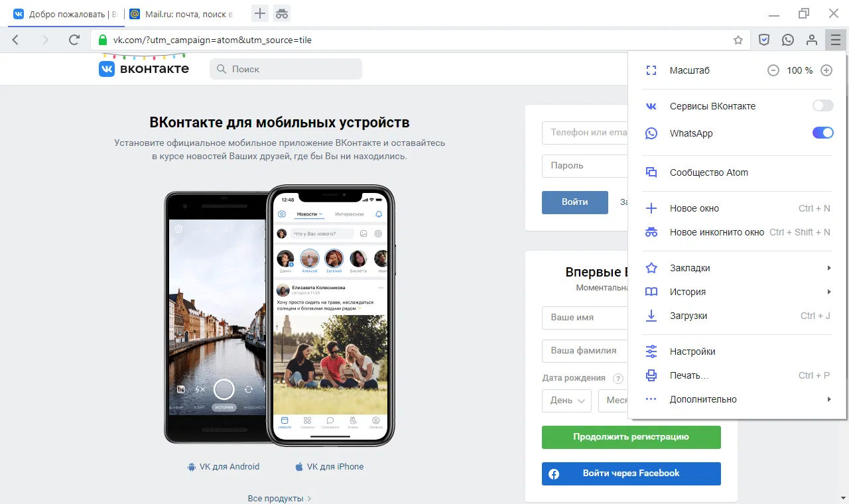
Task: Open the VK для Android link
Action: 224,466
